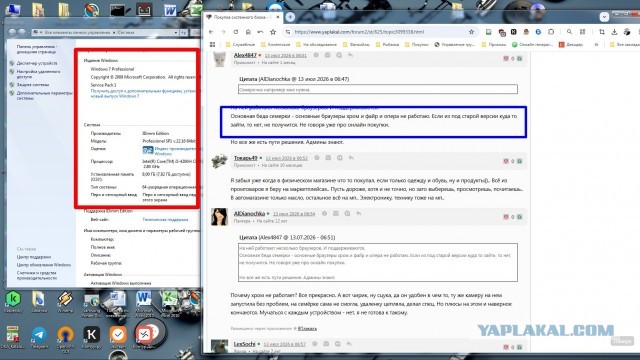Image resolution: width=640 pixels, height=360 pixels.
Task: Expand hidden bookmarks with the chevron
Action: [596, 44]
